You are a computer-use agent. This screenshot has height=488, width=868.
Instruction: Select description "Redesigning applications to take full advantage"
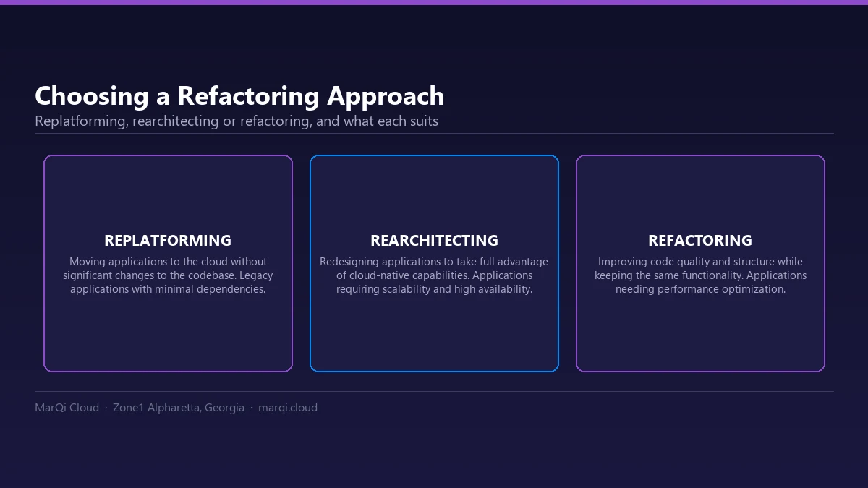(x=434, y=275)
